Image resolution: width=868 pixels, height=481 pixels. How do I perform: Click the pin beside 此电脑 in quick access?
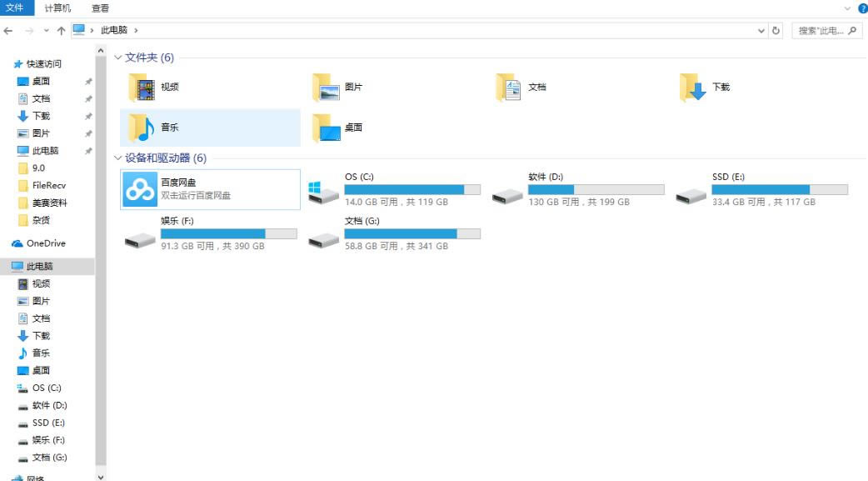88,151
